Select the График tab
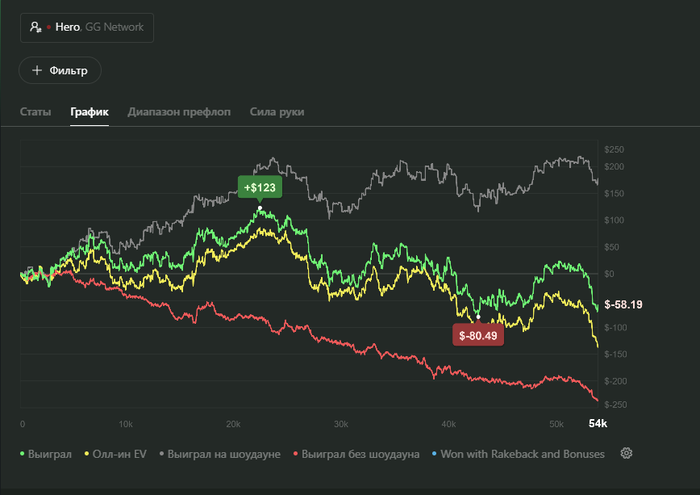This screenshot has width=700, height=495. (x=89, y=112)
